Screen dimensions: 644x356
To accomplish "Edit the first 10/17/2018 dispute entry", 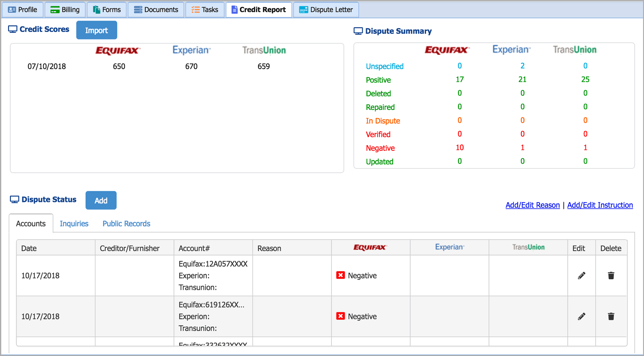I will tap(581, 275).
